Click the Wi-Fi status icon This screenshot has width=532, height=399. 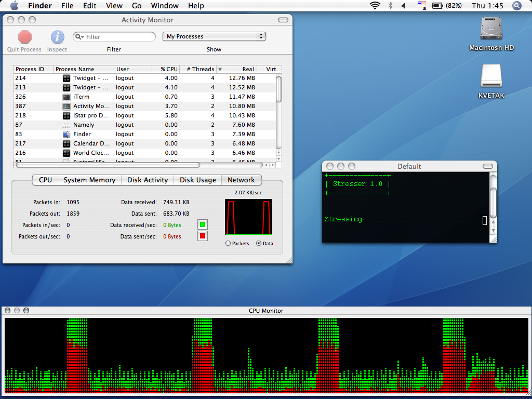click(x=375, y=6)
